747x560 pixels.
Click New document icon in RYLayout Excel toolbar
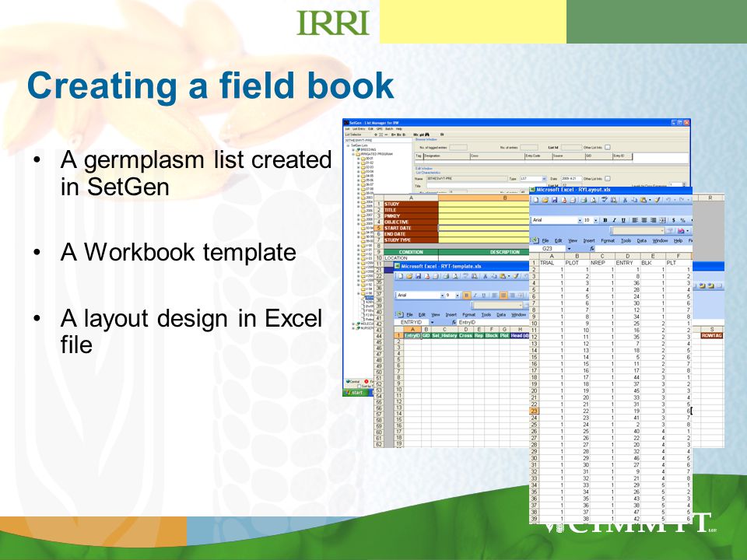[535, 200]
